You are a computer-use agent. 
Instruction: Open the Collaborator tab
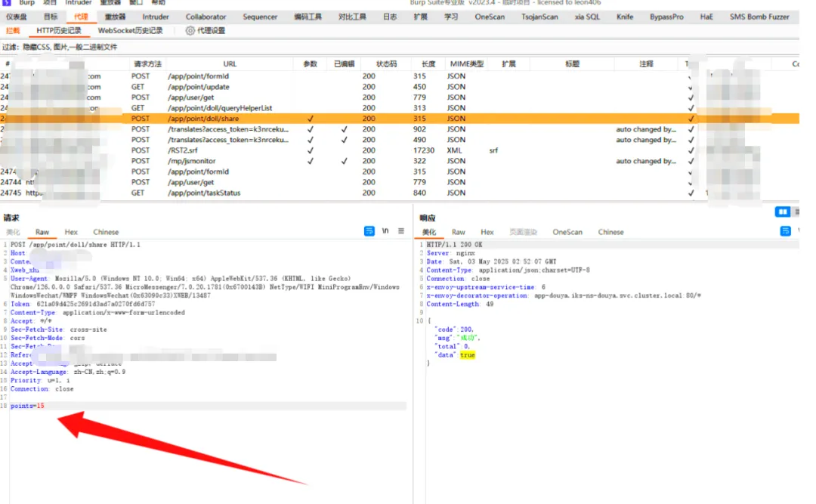[206, 17]
